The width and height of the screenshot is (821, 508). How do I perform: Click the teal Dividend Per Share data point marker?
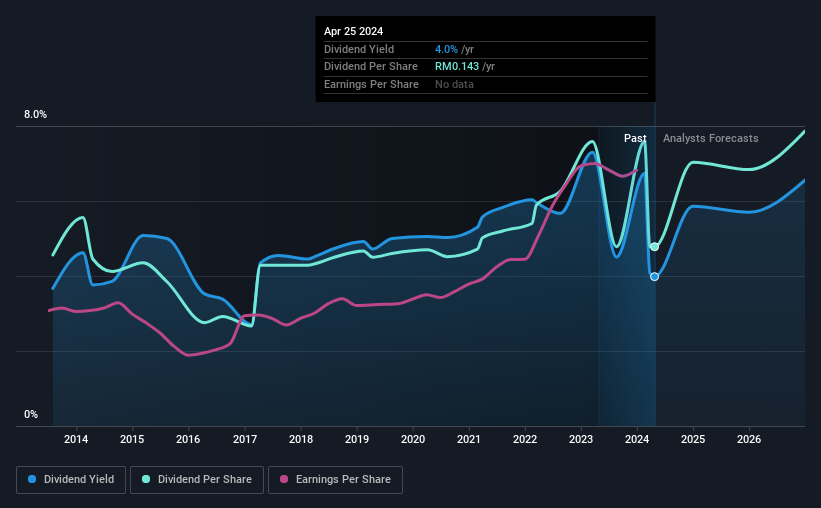(654, 247)
